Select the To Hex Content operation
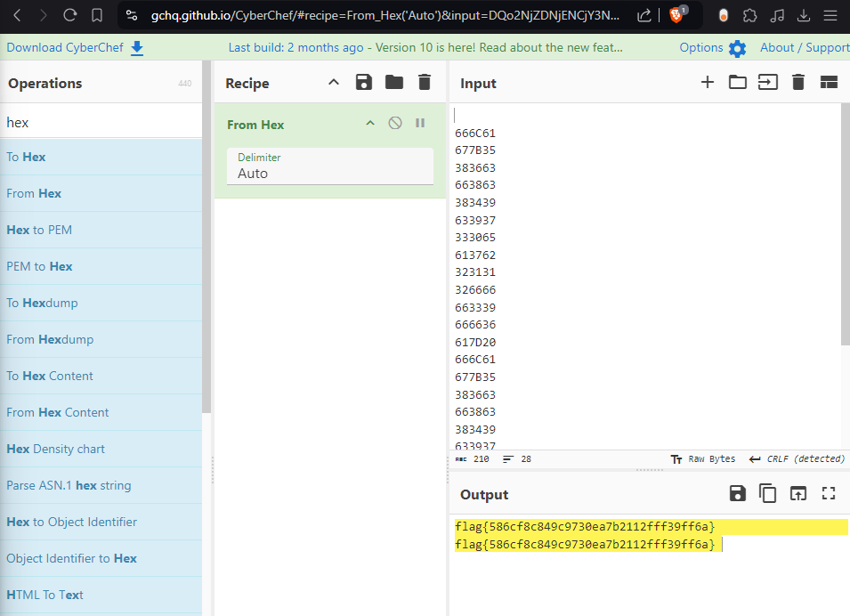Image resolution: width=850 pixels, height=616 pixels. pos(101,376)
